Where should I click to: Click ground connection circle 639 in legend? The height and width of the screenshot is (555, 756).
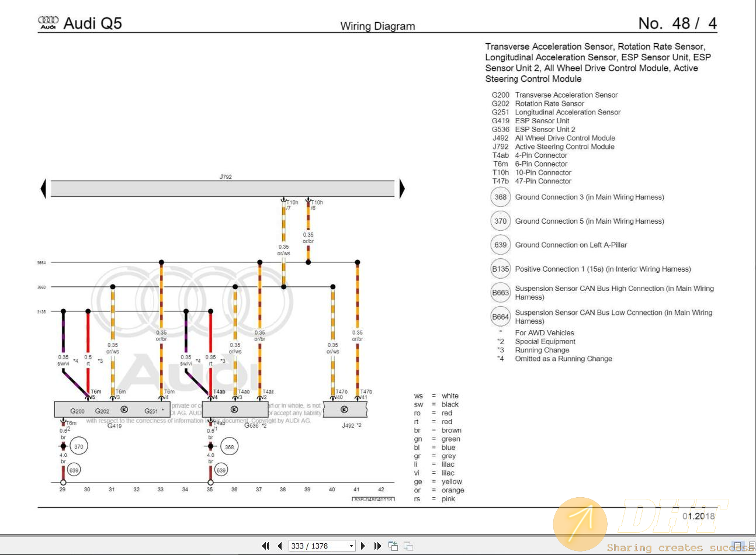tap(501, 245)
